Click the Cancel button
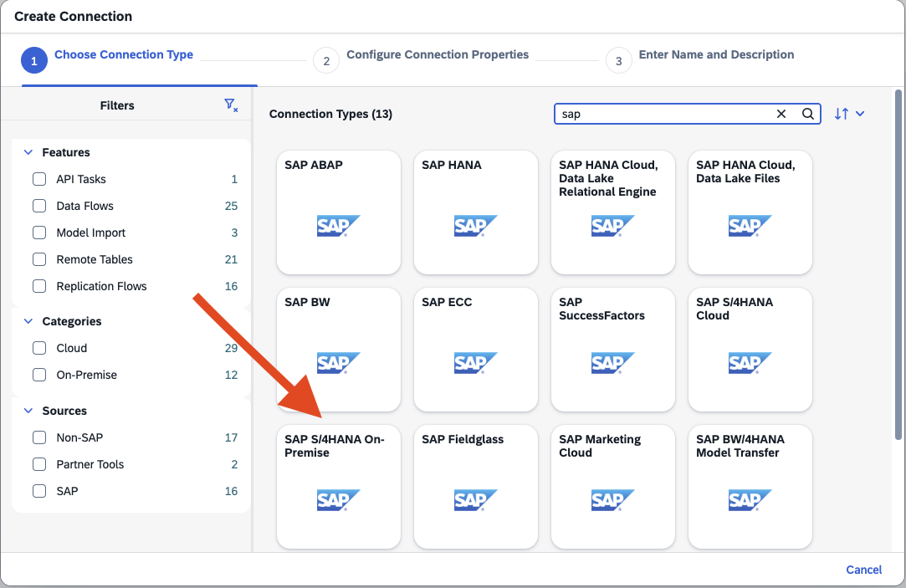The width and height of the screenshot is (906, 588). click(863, 570)
